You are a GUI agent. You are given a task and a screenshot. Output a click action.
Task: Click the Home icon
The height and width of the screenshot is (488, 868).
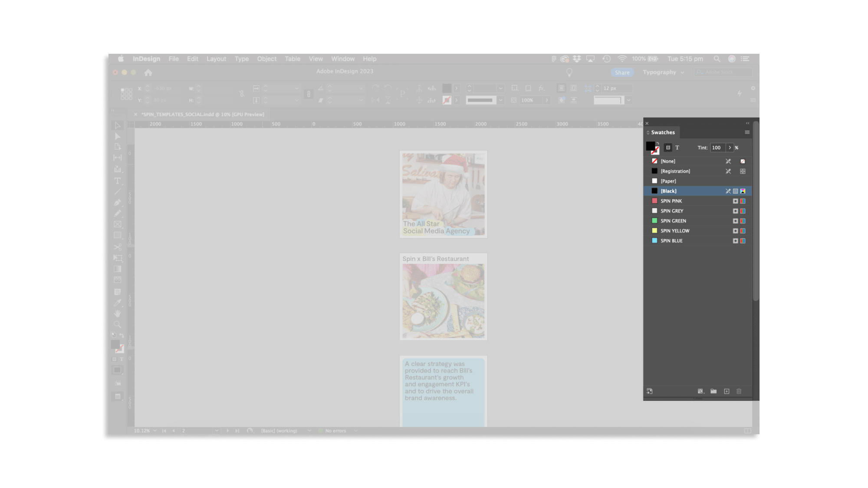(148, 72)
